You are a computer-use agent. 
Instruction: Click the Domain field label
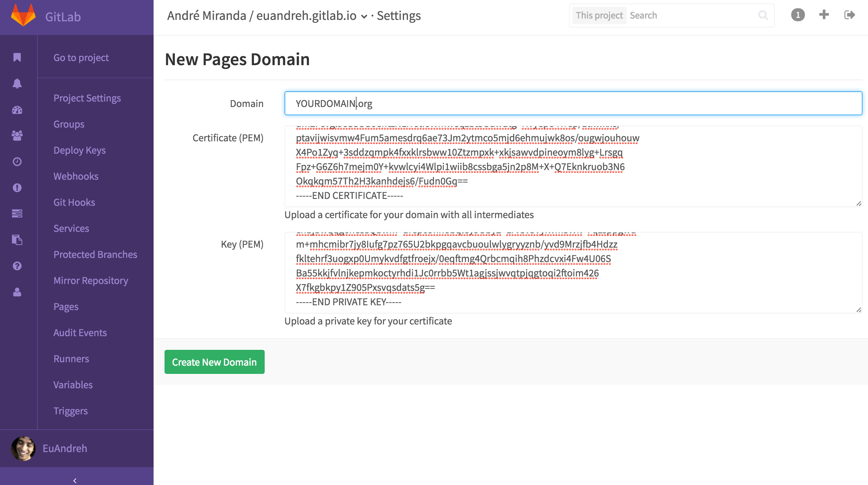tap(246, 103)
